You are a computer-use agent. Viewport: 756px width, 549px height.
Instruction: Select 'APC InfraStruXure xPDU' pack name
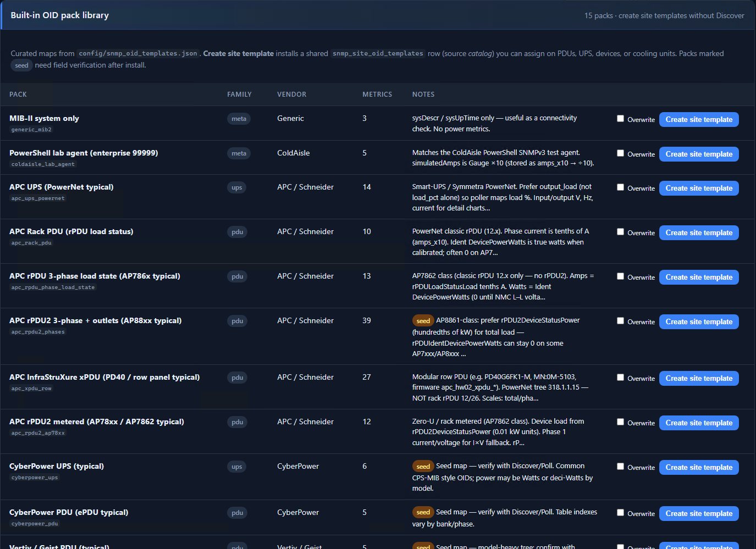(x=104, y=377)
